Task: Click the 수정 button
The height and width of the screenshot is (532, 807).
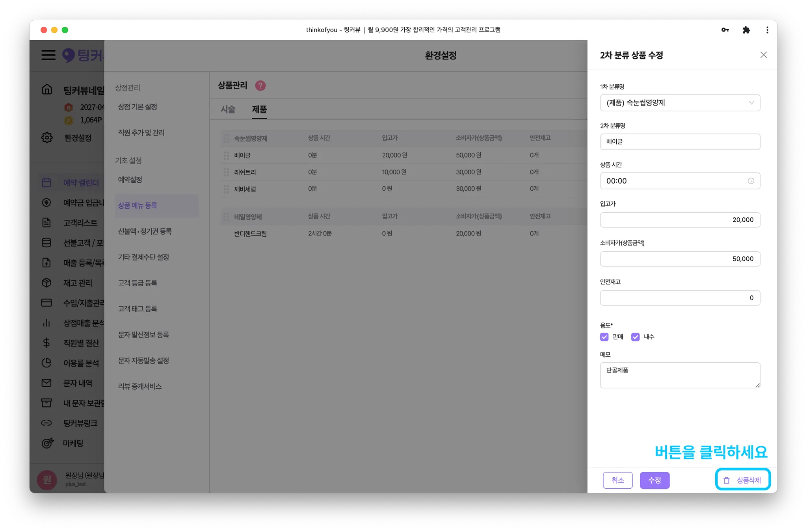Action: pyautogui.click(x=654, y=480)
